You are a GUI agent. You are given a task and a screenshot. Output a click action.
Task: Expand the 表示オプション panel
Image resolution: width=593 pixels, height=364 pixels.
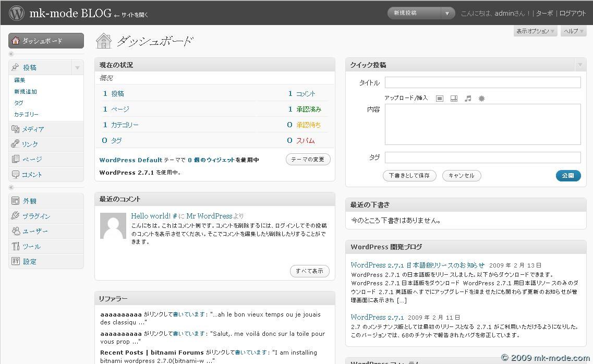point(535,31)
